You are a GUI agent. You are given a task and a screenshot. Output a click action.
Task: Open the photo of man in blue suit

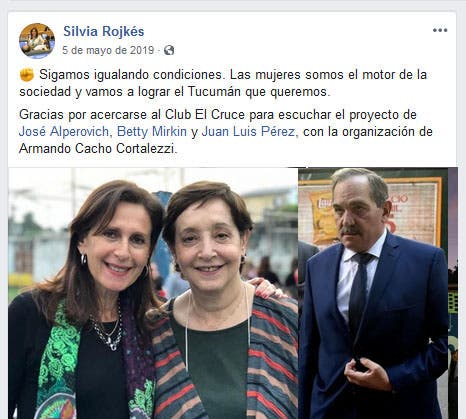click(373, 293)
